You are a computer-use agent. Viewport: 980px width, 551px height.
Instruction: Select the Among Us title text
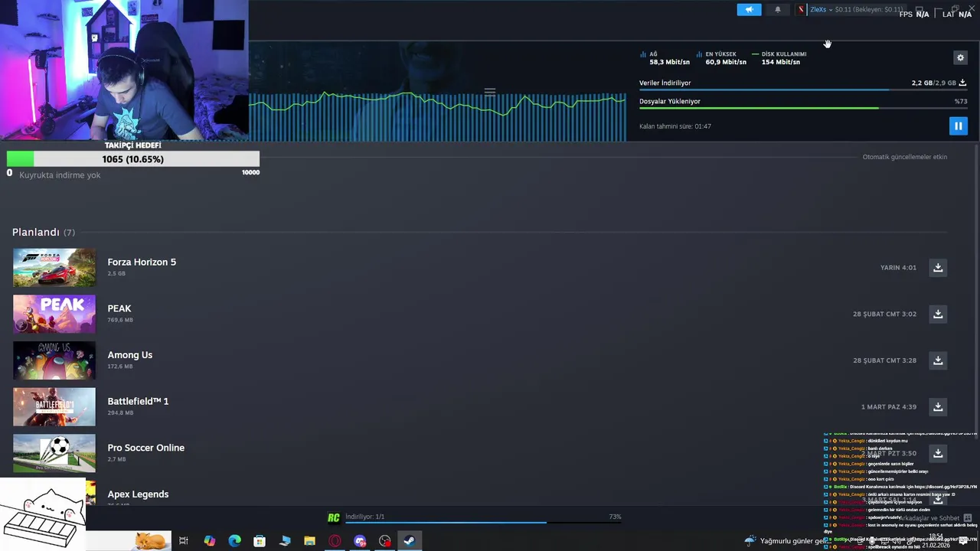(130, 355)
